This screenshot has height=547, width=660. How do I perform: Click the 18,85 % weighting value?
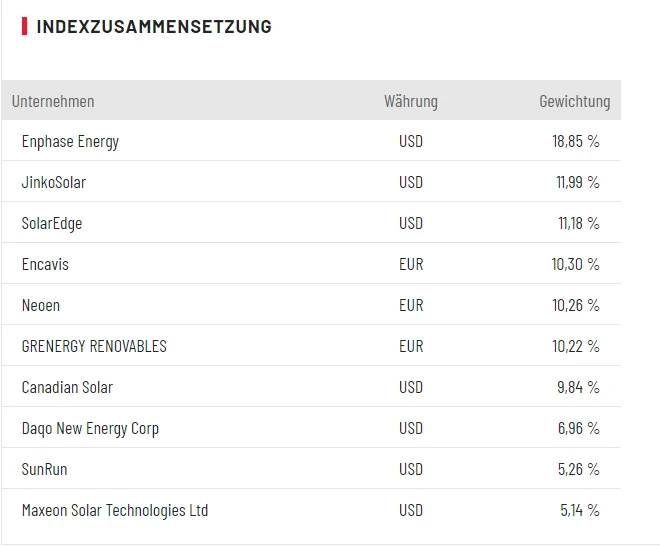pyautogui.click(x=575, y=141)
